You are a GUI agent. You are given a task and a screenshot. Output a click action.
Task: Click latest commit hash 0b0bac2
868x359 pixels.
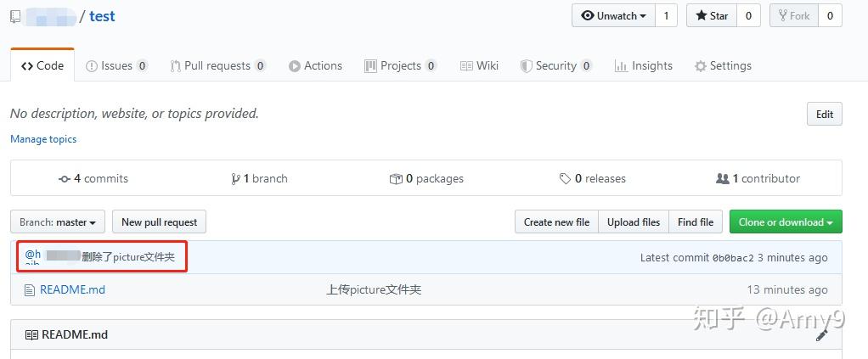[733, 258]
